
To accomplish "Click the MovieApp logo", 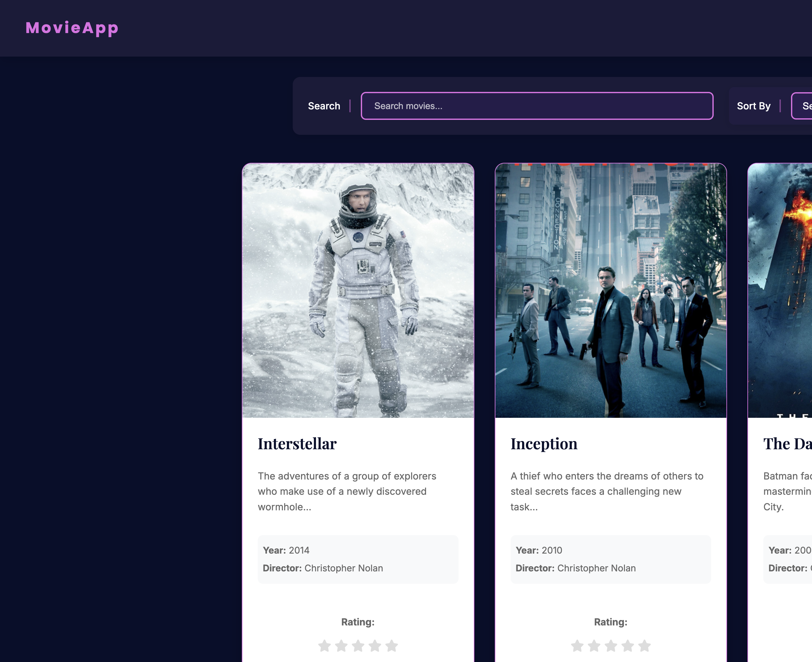I will click(72, 28).
